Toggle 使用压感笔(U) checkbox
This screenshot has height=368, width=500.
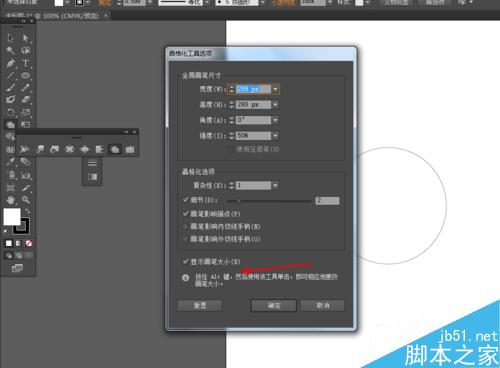pos(230,149)
